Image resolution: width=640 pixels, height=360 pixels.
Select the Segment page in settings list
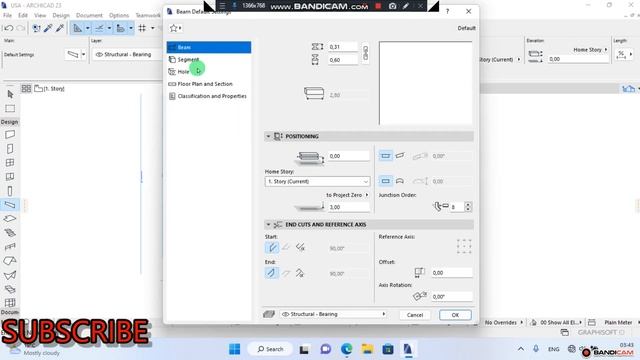(209, 60)
